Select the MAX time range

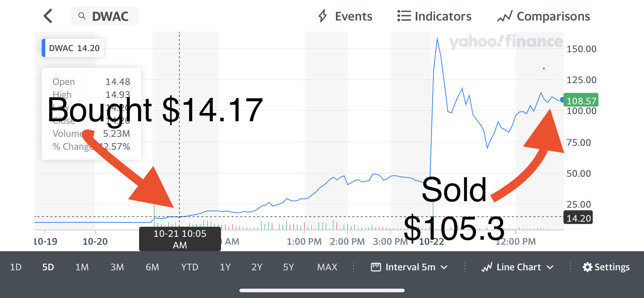[327, 267]
